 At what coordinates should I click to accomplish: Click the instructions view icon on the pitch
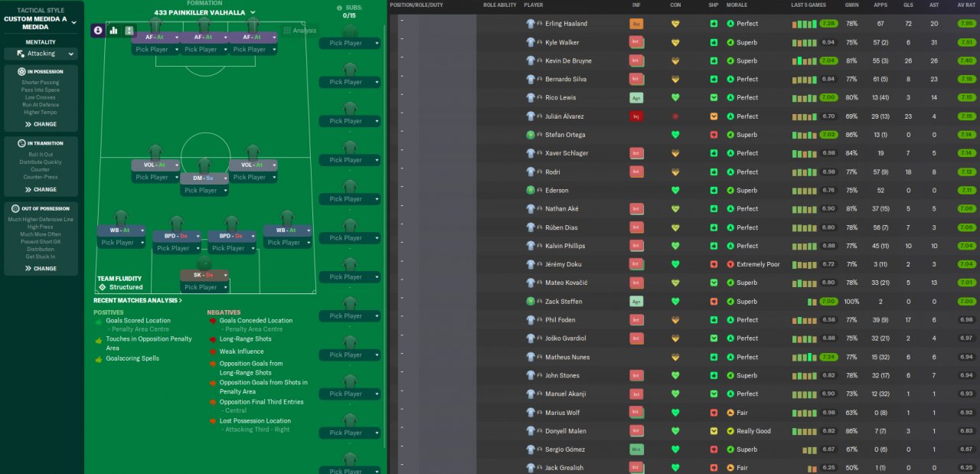pyautogui.click(x=129, y=31)
